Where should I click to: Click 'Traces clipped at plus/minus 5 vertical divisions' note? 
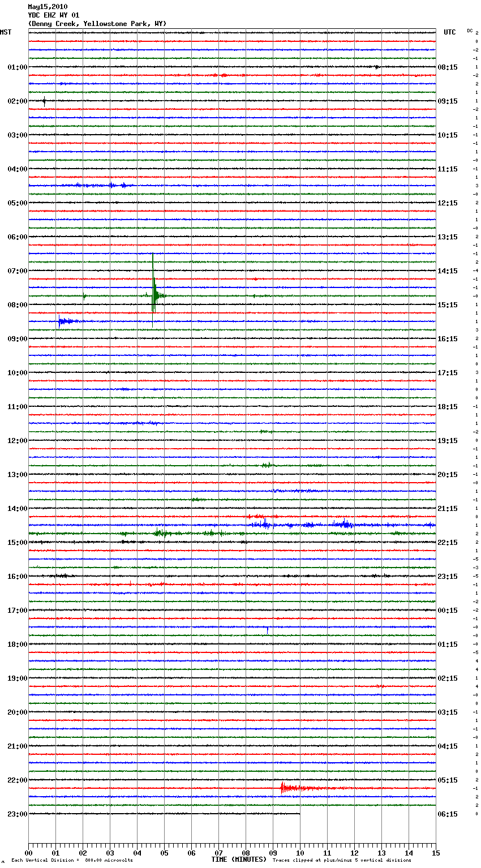342,860
